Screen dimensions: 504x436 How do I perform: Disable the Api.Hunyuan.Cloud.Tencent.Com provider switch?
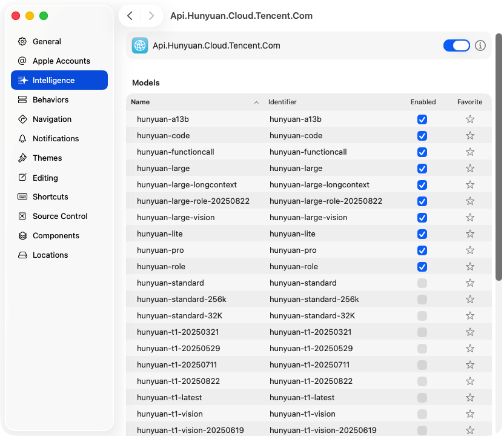coord(456,45)
